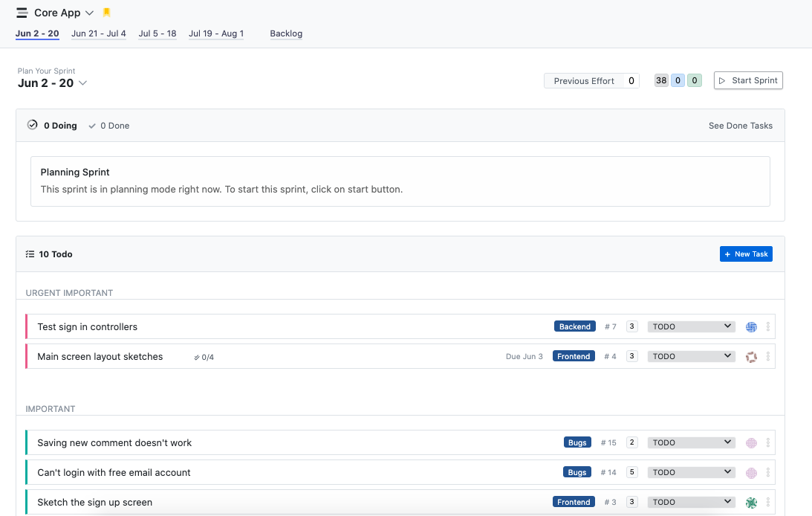Viewport: 812px width, 516px height.
Task: Click the Previous Effort box
Action: pyautogui.click(x=591, y=81)
